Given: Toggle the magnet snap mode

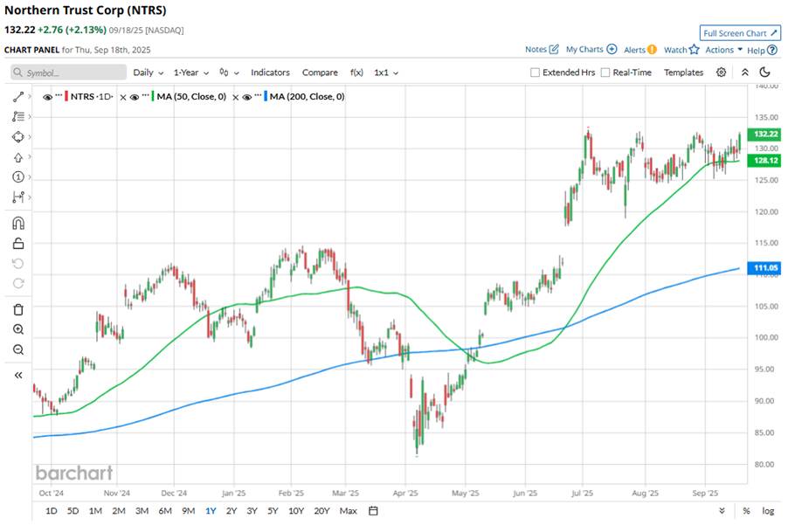Looking at the screenshot, I should 18,223.
